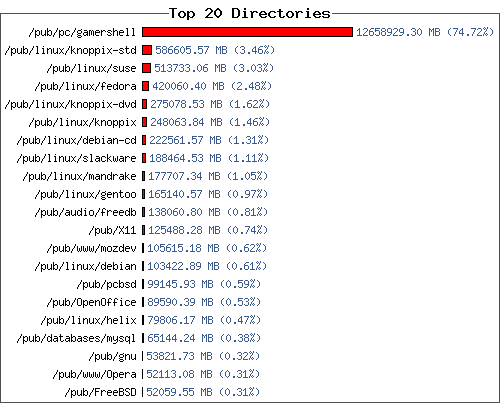Viewport: 500px width, 403px height.
Task: Open the /pub/linux/mandrake label
Action: (x=79, y=176)
